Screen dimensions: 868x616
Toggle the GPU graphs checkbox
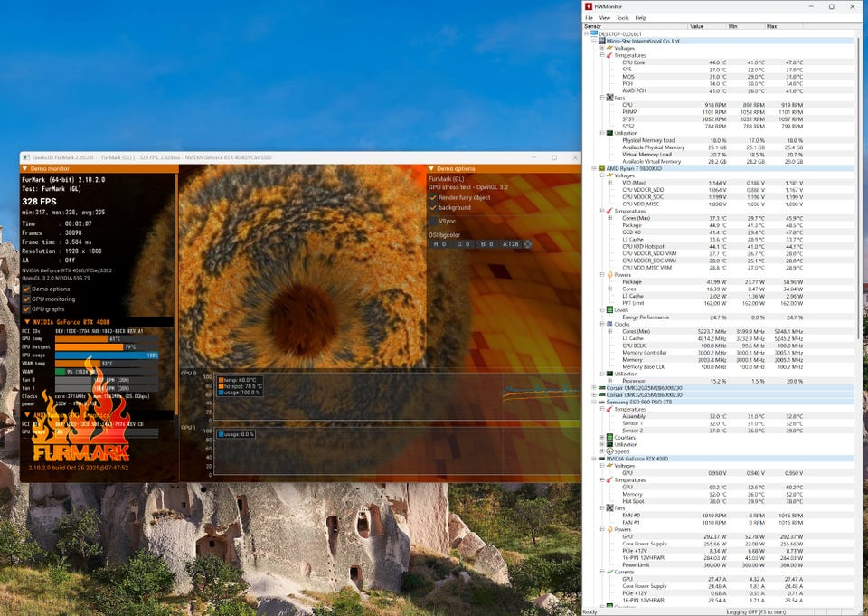[x=26, y=308]
